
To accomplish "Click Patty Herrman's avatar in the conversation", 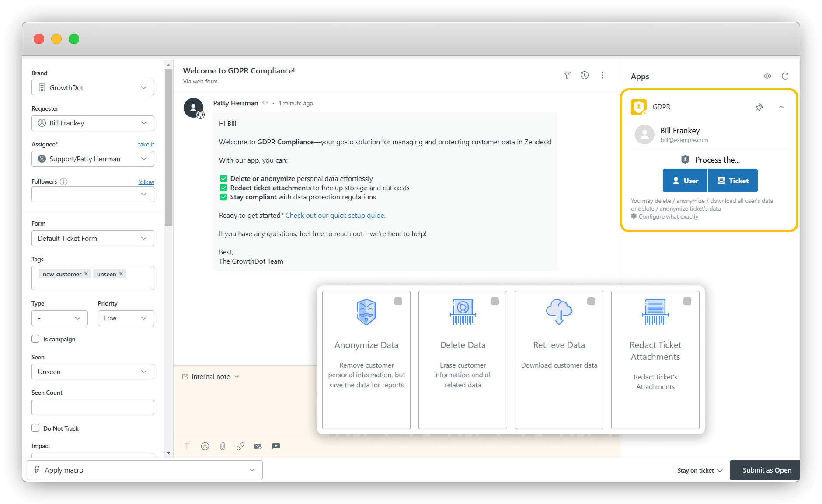I will coord(194,108).
